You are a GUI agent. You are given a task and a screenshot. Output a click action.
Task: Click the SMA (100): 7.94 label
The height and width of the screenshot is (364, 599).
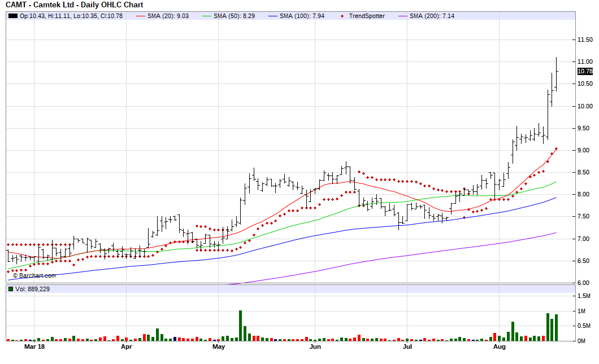[x=302, y=16]
